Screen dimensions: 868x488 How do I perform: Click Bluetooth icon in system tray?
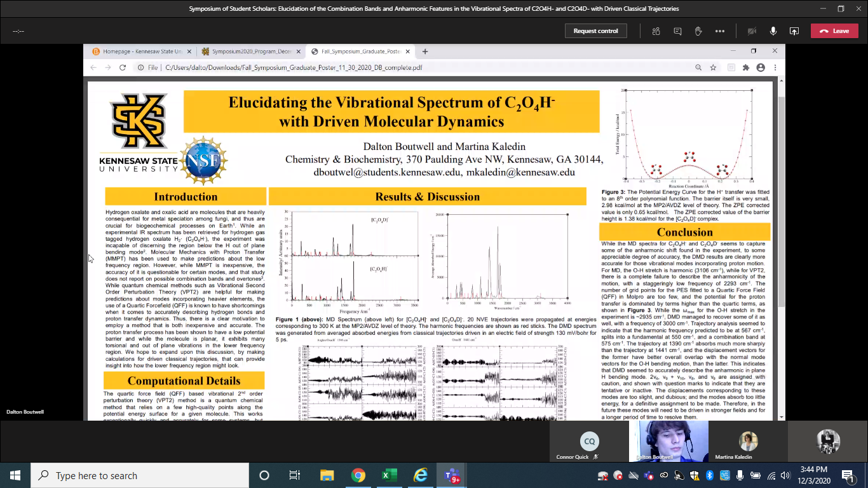tap(710, 475)
